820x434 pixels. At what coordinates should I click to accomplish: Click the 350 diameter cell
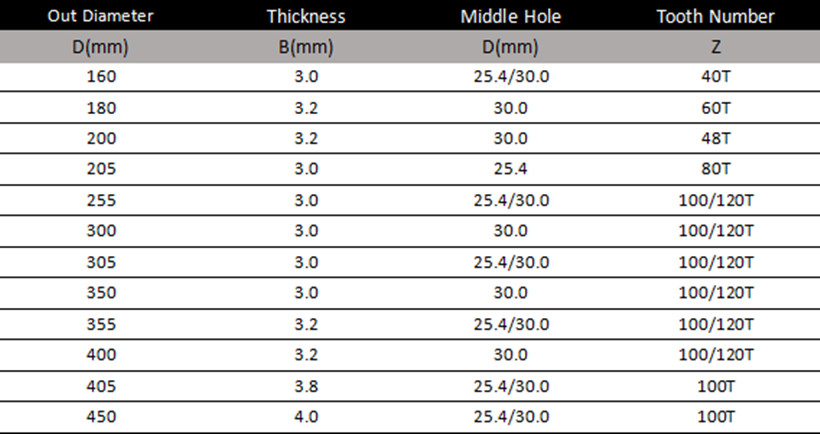[x=101, y=292]
